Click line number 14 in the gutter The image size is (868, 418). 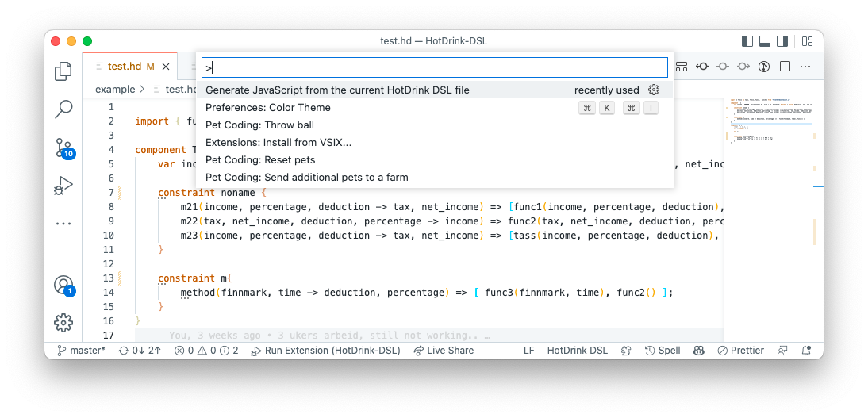pyautogui.click(x=108, y=293)
